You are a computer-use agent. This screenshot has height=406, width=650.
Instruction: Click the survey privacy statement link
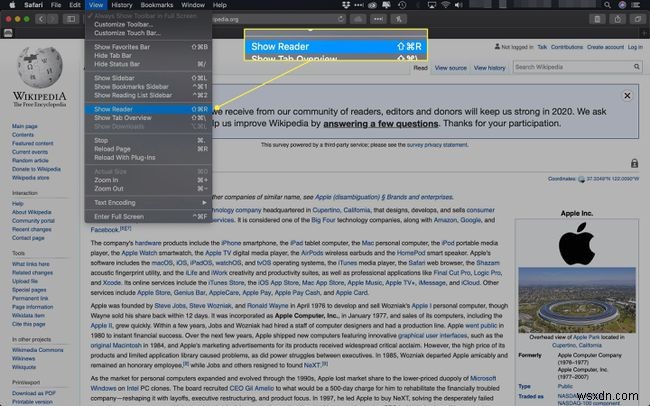pyautogui.click(x=437, y=145)
